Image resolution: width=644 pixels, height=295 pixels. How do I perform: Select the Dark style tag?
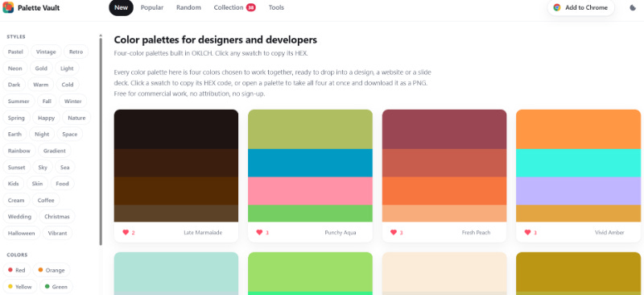point(14,85)
